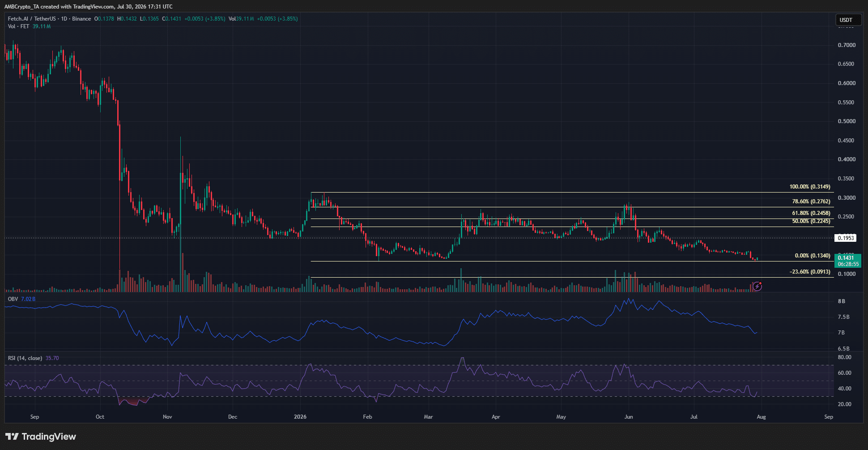868x450 pixels.
Task: Click the Nov label on time axis
Action: 167,417
